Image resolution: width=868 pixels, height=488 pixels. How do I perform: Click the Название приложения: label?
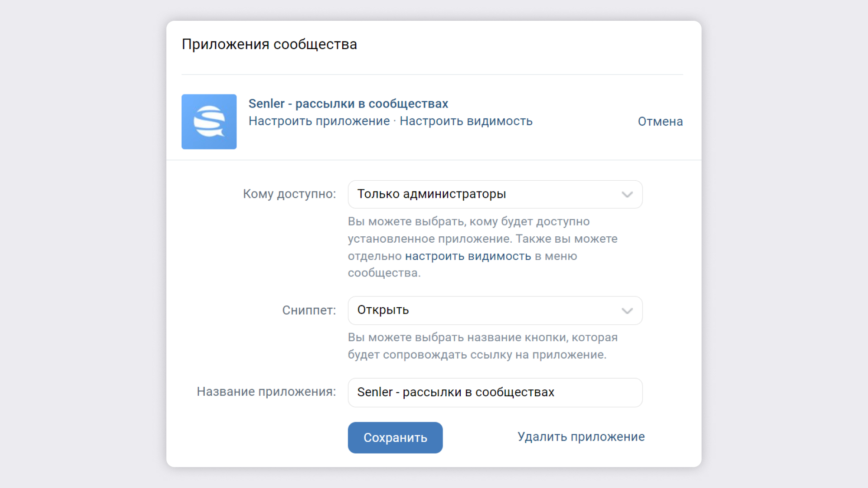tap(266, 392)
